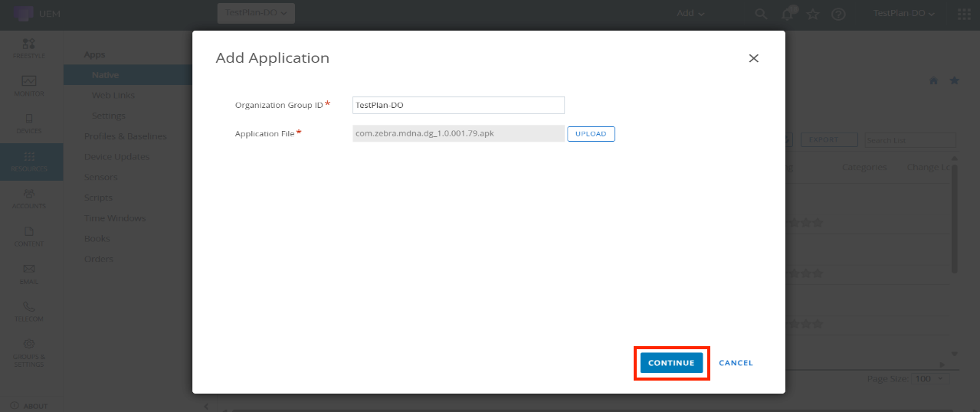This screenshot has height=412, width=980.
Task: Click the Upload button
Action: click(591, 134)
